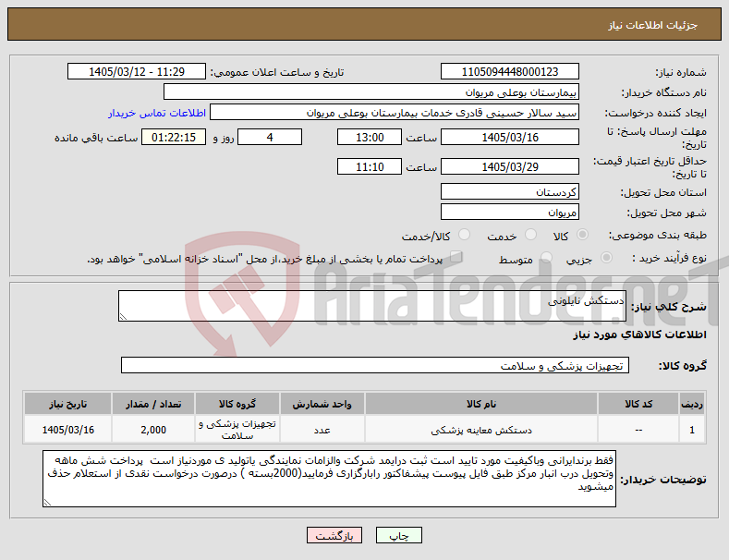Select the جزیی purchase type radio
Screen dimensions: 729x560
(x=606, y=257)
